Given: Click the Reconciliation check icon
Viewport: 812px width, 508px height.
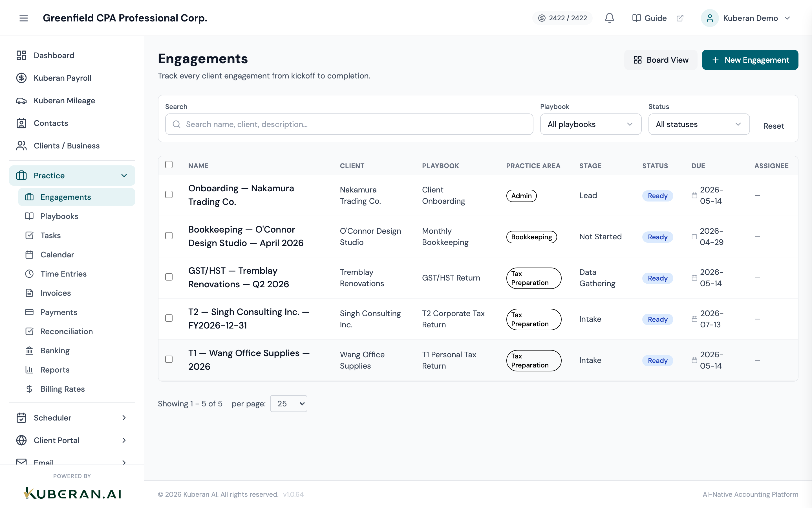Looking at the screenshot, I should coord(29,331).
